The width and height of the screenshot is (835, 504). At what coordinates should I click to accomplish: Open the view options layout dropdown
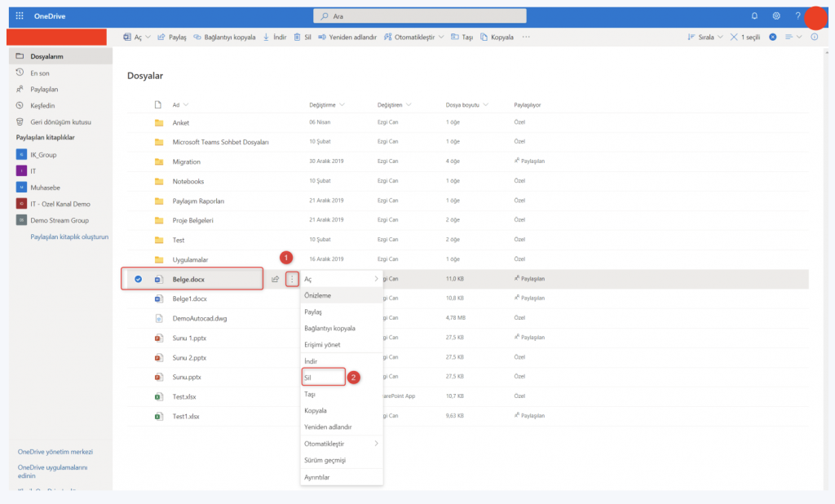[793, 37]
